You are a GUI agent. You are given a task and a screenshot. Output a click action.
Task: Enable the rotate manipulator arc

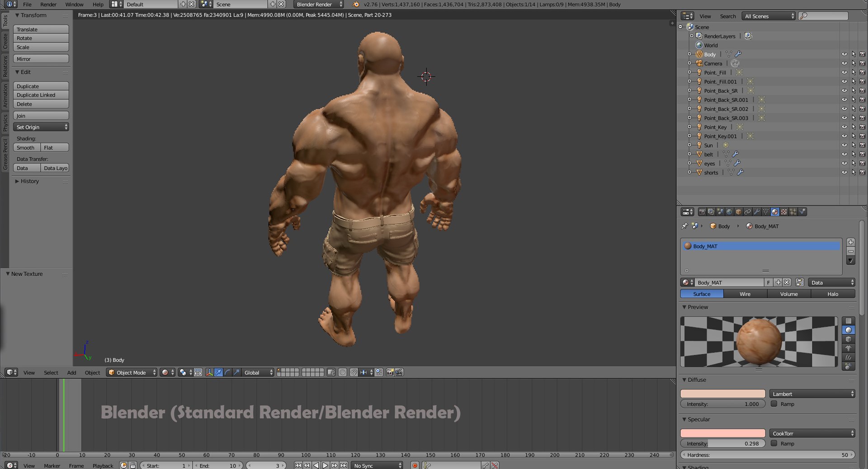[x=227, y=372]
